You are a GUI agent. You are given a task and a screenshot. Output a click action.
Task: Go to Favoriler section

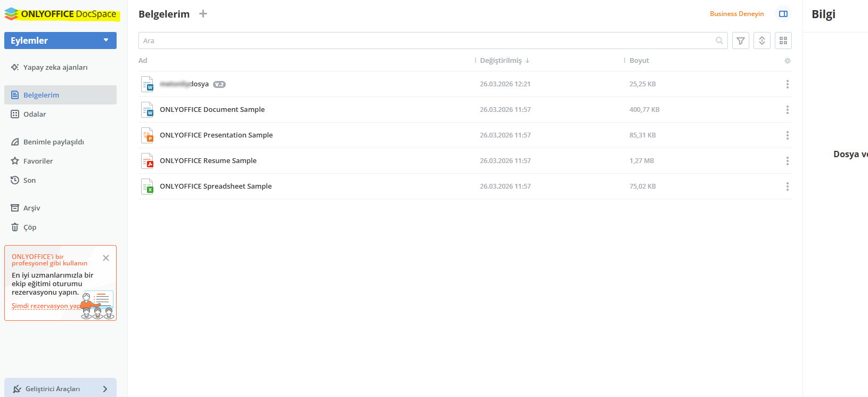point(38,161)
